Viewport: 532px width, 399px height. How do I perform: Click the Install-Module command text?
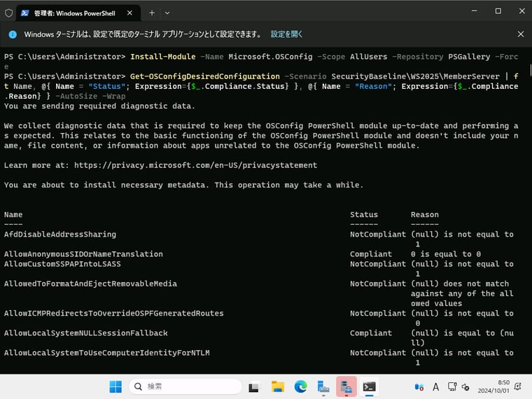163,57
